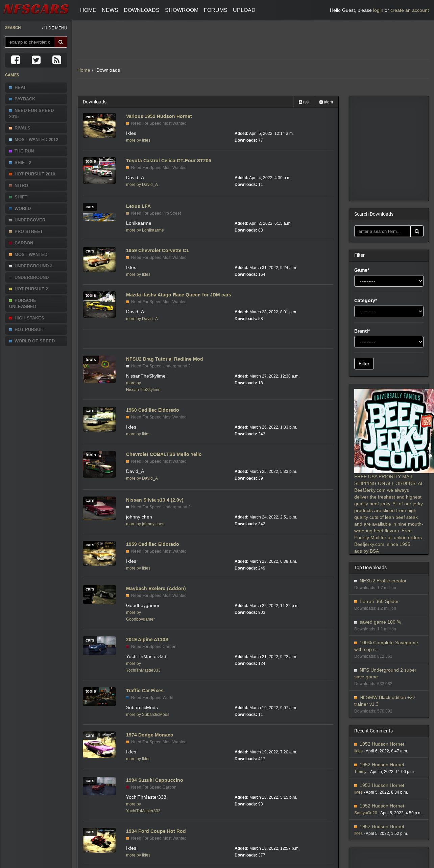
Task: Open the Twitter social icon
Action: [36, 60]
